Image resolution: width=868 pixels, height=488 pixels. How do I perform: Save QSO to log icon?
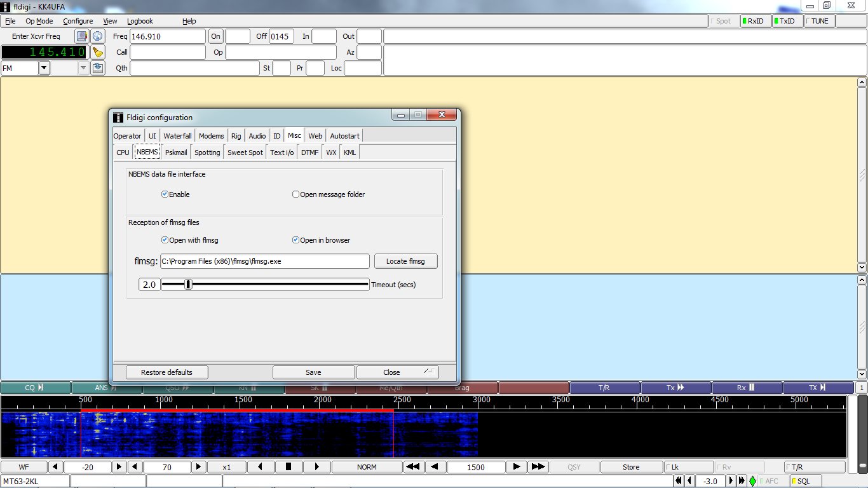[97, 68]
